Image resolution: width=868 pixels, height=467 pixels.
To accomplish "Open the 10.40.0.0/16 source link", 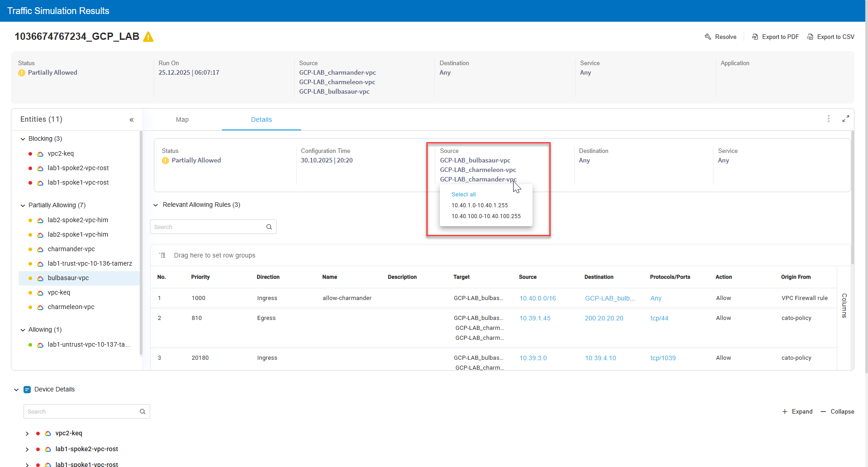I will click(x=538, y=298).
